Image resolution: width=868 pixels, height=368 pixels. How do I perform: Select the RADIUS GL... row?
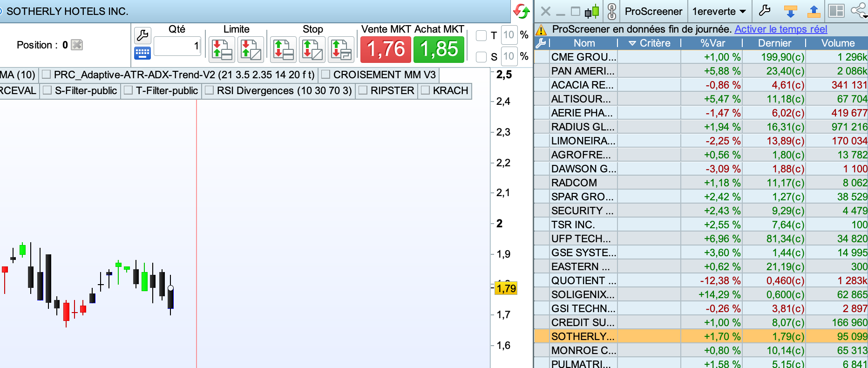click(x=701, y=127)
